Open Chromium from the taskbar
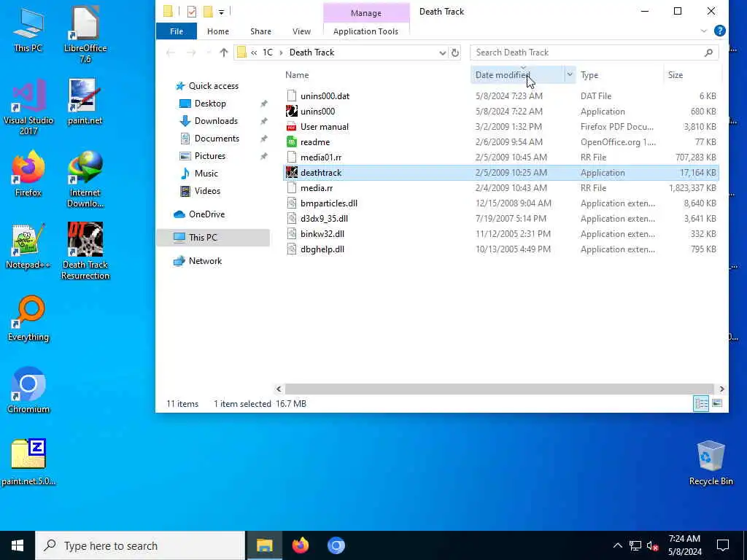 point(336,545)
